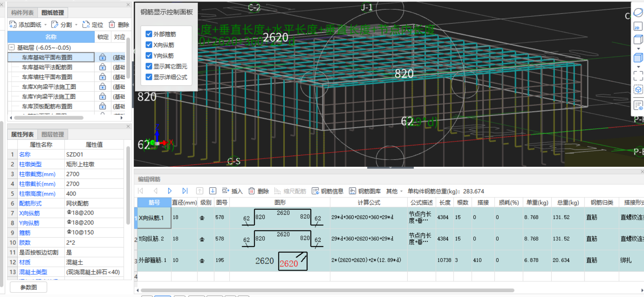Click lock icon for 车库Y向梁平法施工图
644x297 pixels.
[102, 96]
